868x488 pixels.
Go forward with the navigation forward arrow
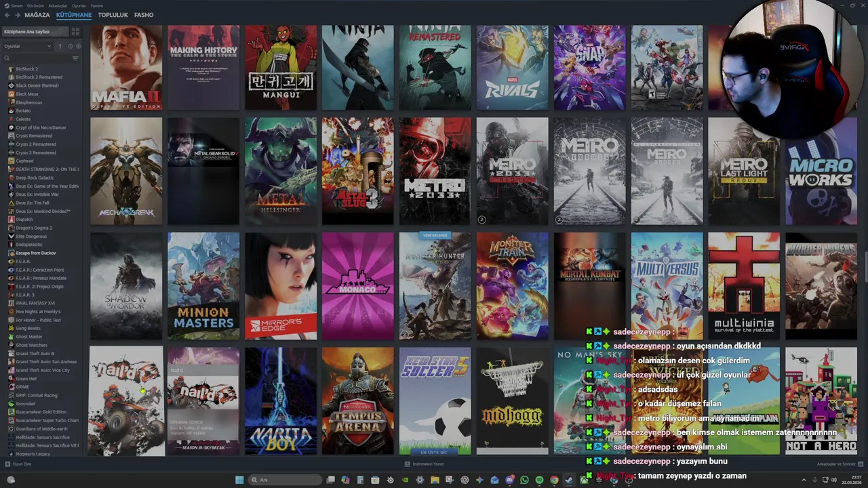pos(17,15)
